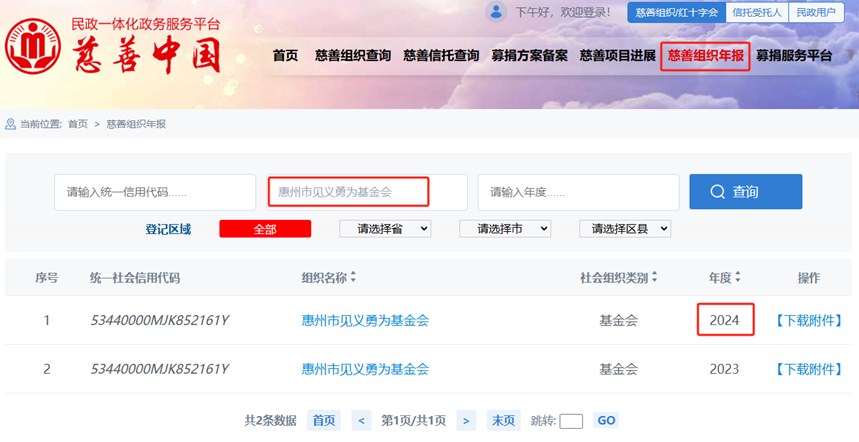859x442 pixels.
Task: Focus the organization name input field
Action: click(367, 192)
